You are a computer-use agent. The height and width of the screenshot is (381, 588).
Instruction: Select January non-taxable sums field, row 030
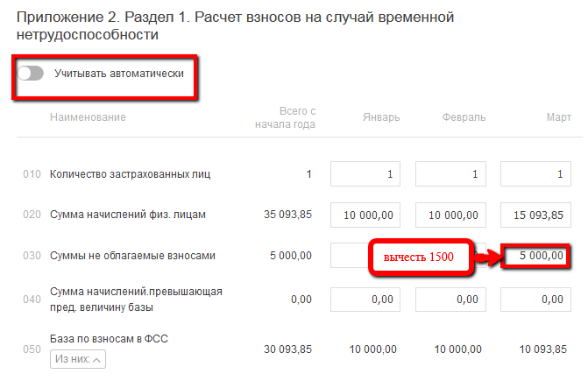[x=349, y=256]
